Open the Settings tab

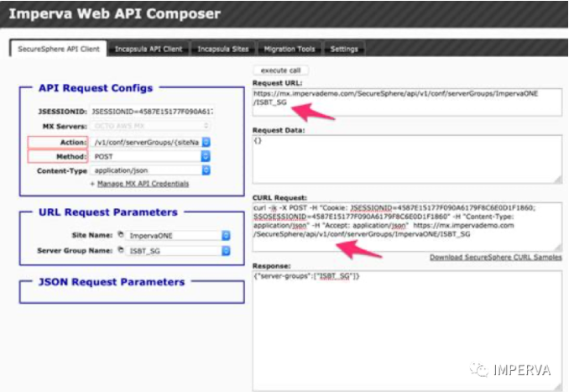click(x=344, y=50)
